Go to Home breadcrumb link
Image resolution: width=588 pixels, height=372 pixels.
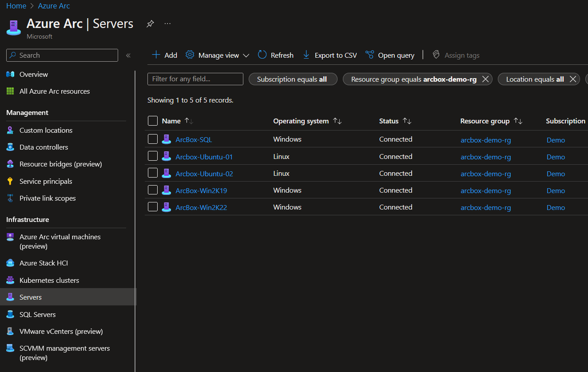tap(16, 6)
